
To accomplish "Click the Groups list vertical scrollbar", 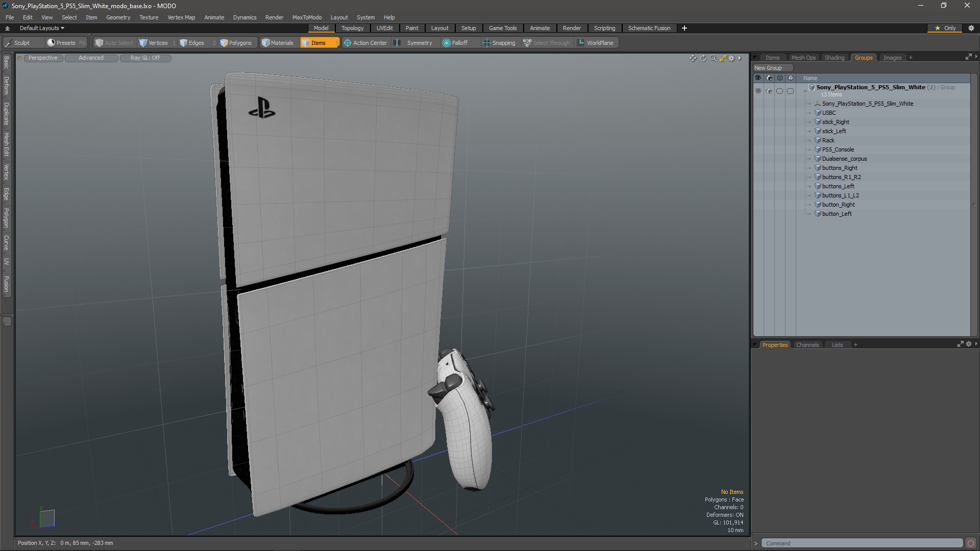I will pos(973,204).
